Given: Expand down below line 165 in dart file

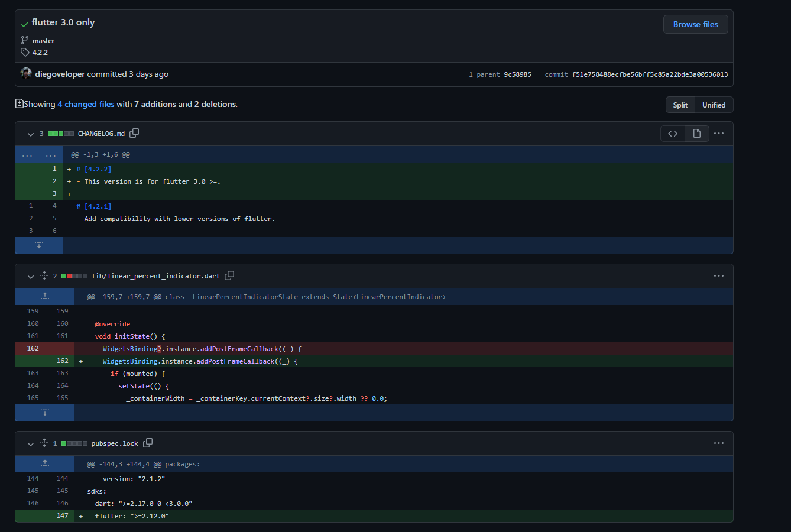Looking at the screenshot, I should tap(45, 413).
